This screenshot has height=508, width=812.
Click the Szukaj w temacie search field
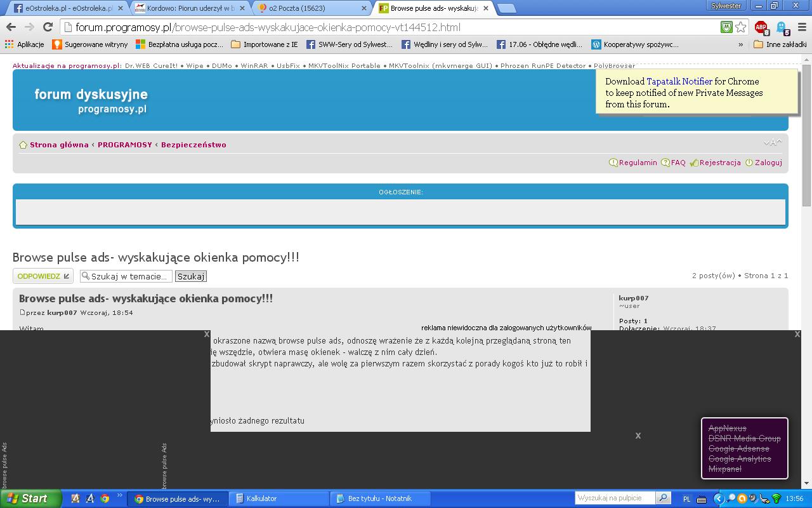point(130,276)
